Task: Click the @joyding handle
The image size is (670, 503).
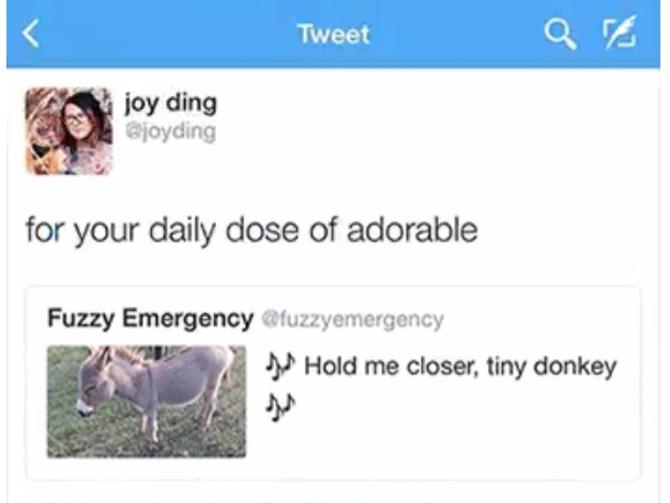Action: click(x=170, y=132)
